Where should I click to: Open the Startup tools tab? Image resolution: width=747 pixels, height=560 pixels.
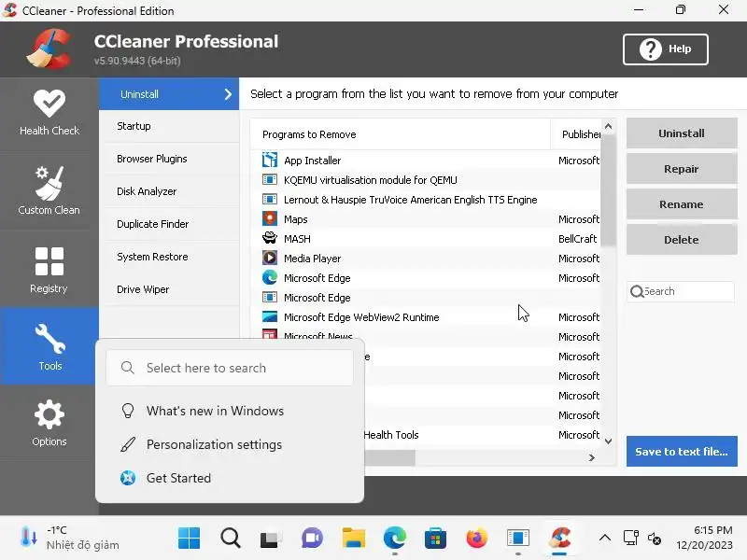click(x=169, y=126)
